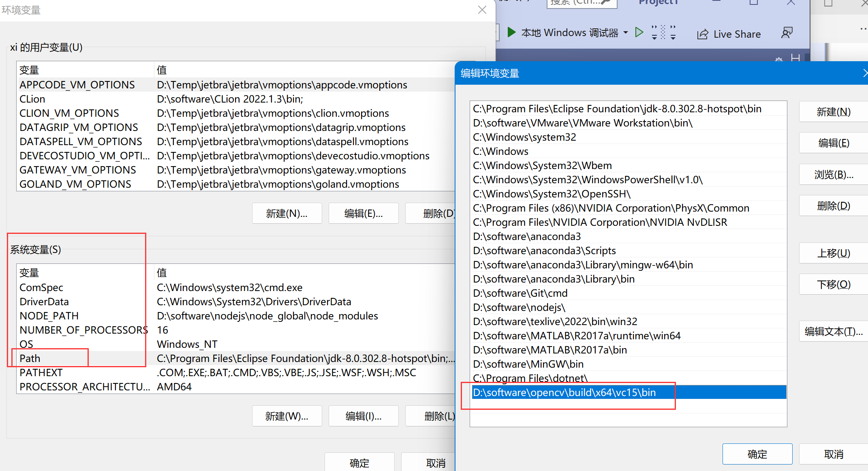Screen dimensions: 868x471
Task: Click the feedback person icon next to Live Share
Action: coord(787,33)
